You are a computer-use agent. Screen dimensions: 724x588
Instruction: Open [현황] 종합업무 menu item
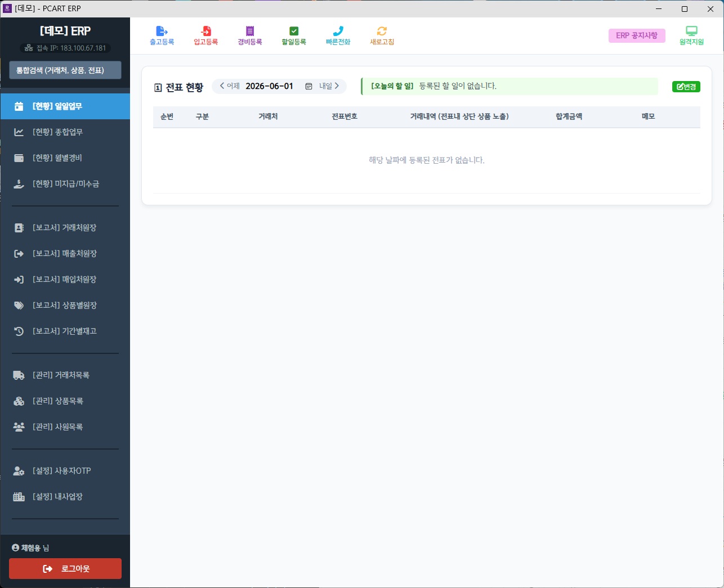point(65,132)
